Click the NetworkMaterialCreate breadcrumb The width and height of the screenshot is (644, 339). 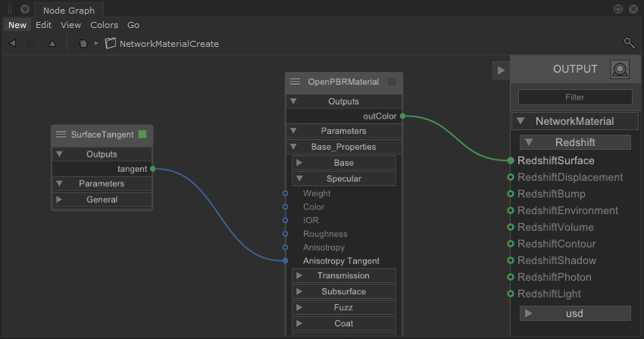coord(168,44)
